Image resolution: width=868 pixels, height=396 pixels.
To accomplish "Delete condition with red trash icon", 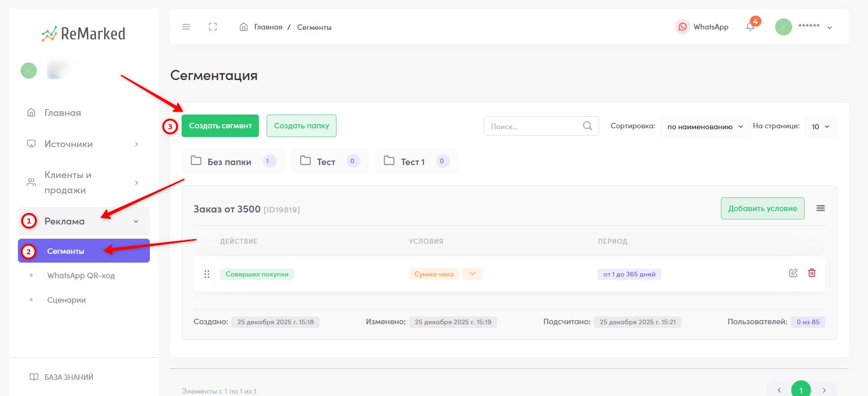I will tap(812, 273).
